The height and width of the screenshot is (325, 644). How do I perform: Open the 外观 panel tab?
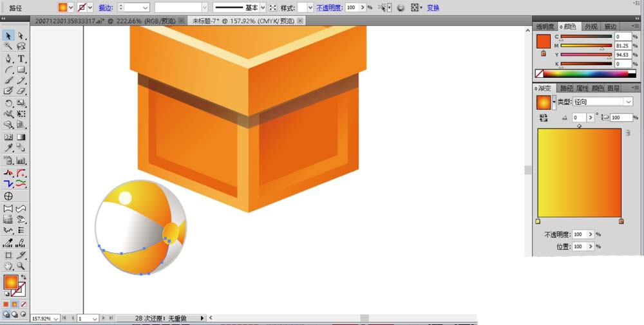(x=591, y=26)
